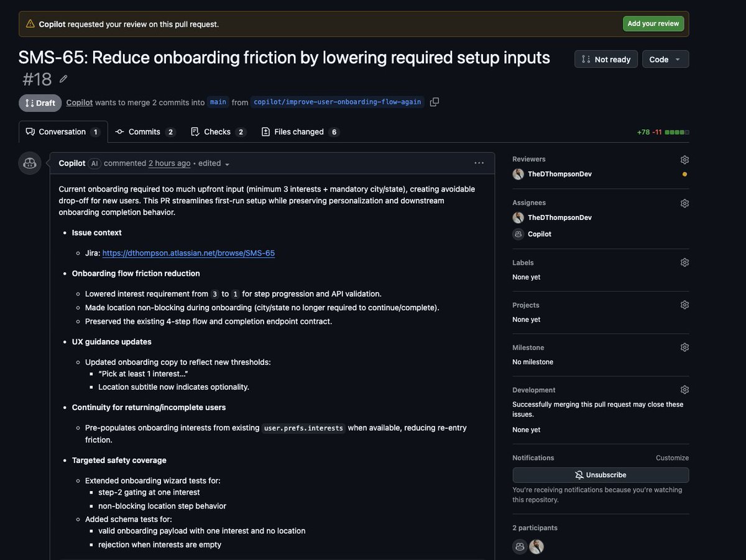746x560 pixels.
Task: Click the #18 pull request number
Action: click(37, 79)
